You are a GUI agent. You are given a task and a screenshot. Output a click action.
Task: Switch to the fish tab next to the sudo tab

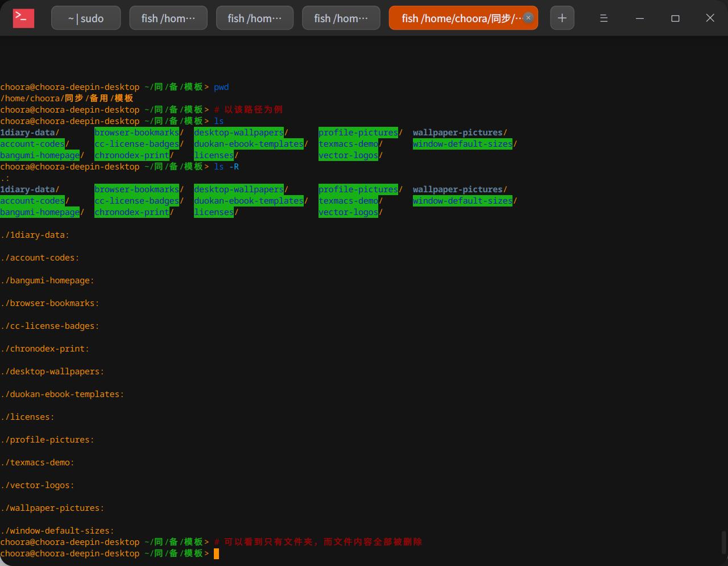[x=168, y=18]
